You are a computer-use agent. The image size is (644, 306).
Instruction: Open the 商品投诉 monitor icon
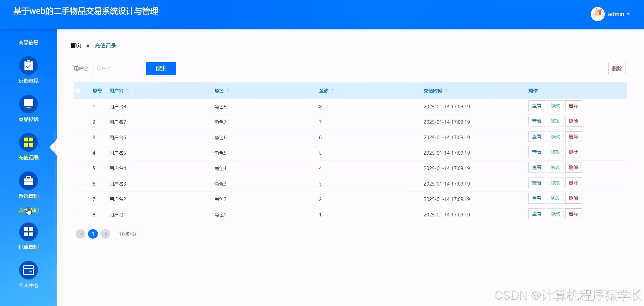click(29, 104)
